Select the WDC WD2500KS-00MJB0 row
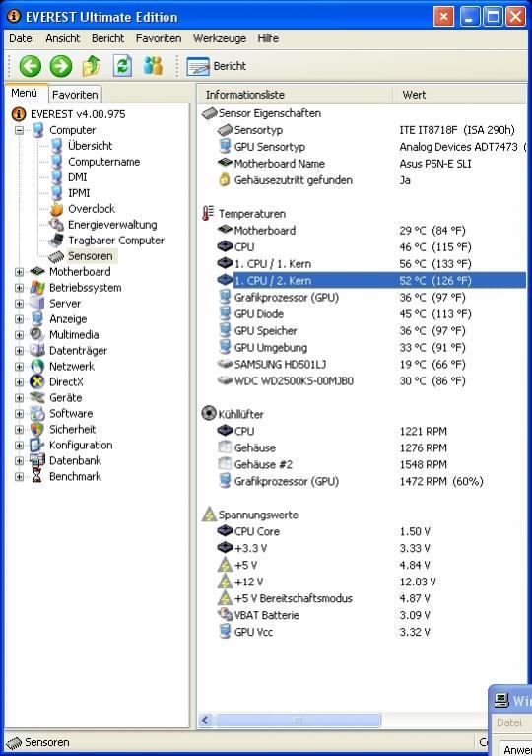This screenshot has width=532, height=756. [371, 381]
